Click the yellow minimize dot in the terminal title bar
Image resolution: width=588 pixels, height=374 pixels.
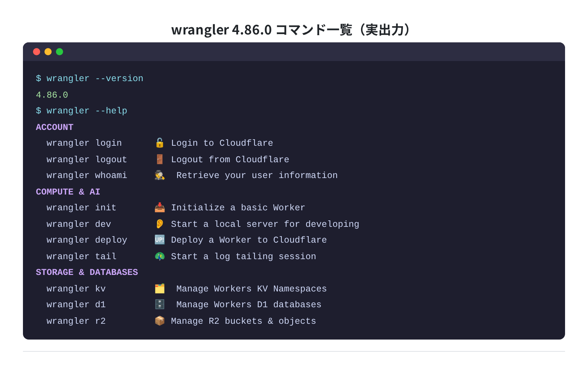click(x=48, y=52)
